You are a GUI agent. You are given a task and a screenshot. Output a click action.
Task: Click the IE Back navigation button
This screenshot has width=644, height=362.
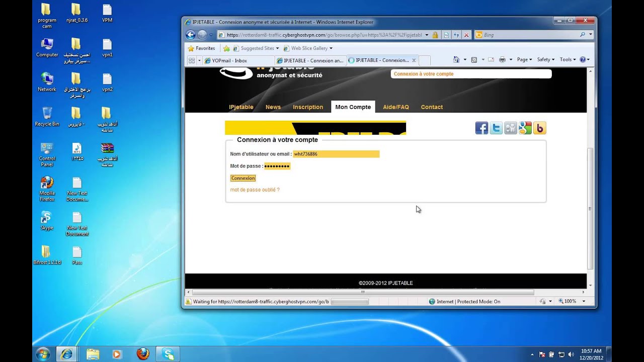190,35
